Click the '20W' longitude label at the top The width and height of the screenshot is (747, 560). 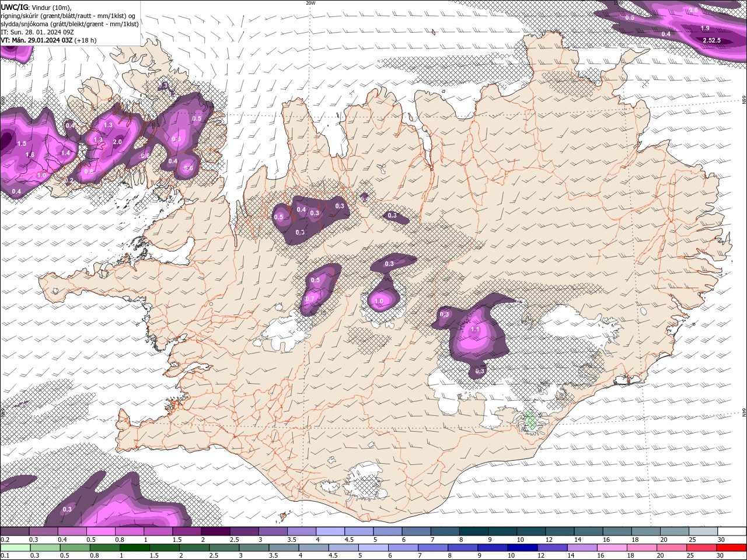pyautogui.click(x=310, y=3)
